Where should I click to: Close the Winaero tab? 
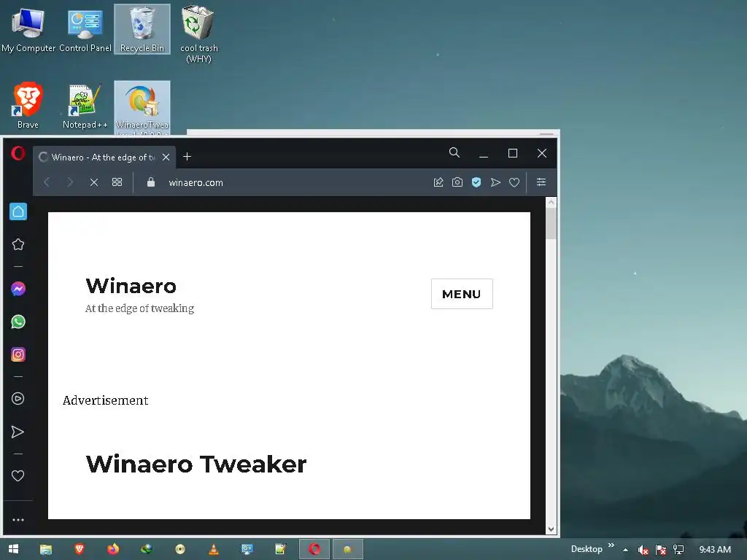pos(166,157)
